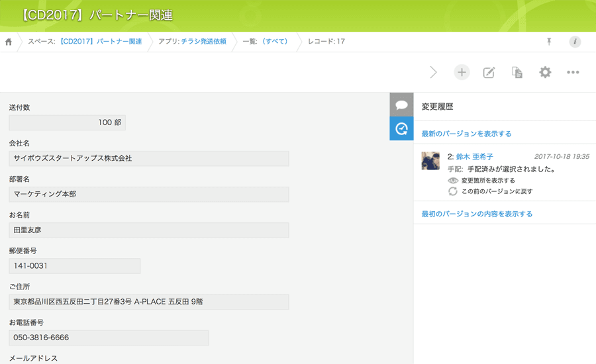Screen dimensions: 596x364
Task: Open the info icon at top right
Action: click(x=575, y=42)
